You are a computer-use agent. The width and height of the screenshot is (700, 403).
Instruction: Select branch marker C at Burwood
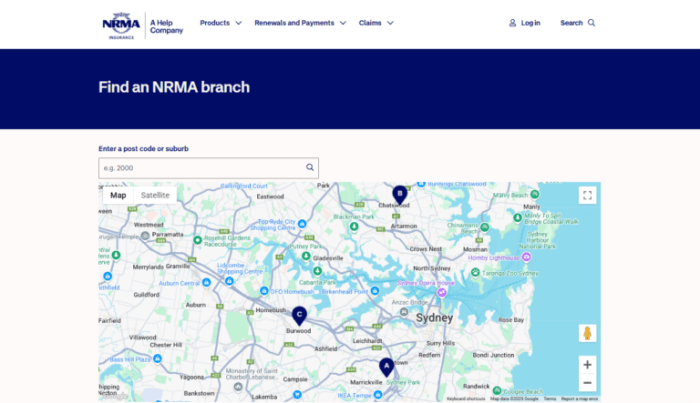[x=299, y=314]
